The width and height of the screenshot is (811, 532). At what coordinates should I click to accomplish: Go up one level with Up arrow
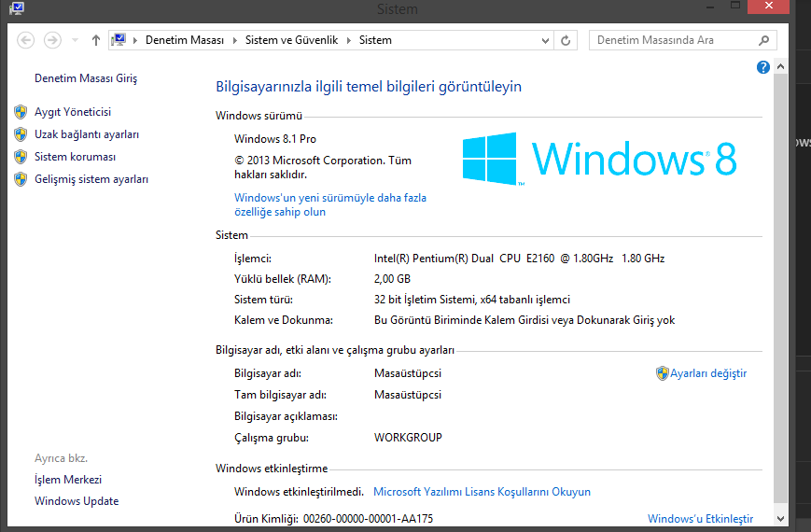96,40
